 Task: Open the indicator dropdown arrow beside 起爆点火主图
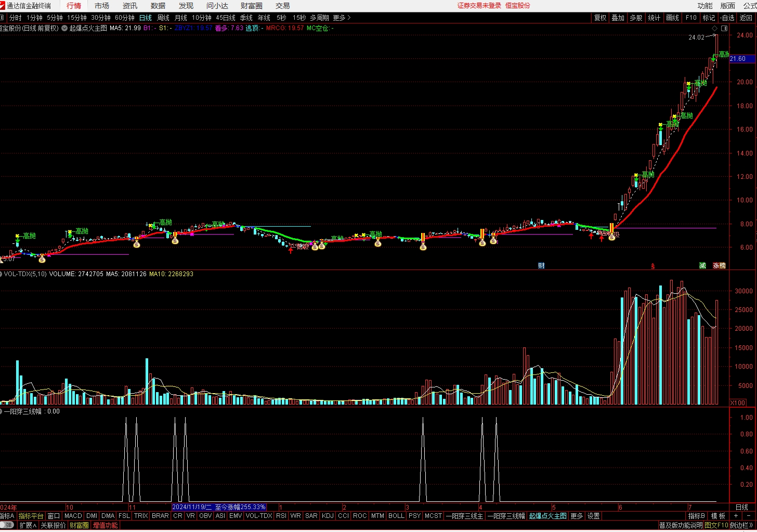coord(64,28)
